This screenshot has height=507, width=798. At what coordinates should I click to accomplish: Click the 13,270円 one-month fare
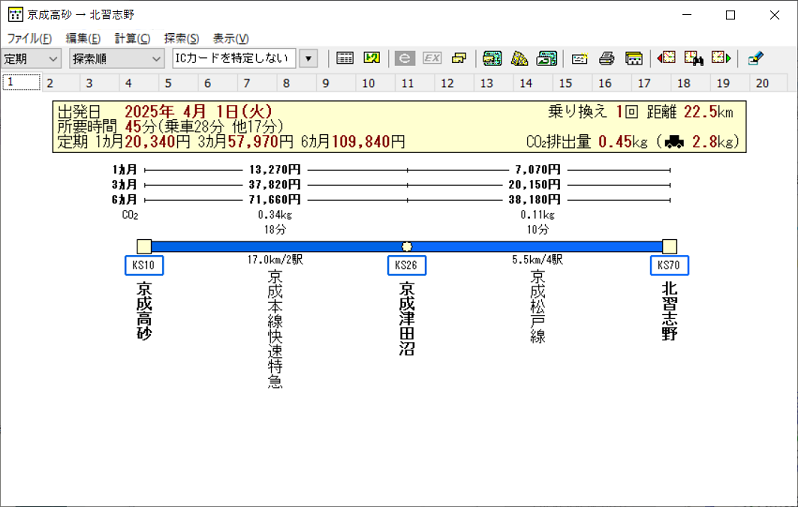pyautogui.click(x=275, y=170)
